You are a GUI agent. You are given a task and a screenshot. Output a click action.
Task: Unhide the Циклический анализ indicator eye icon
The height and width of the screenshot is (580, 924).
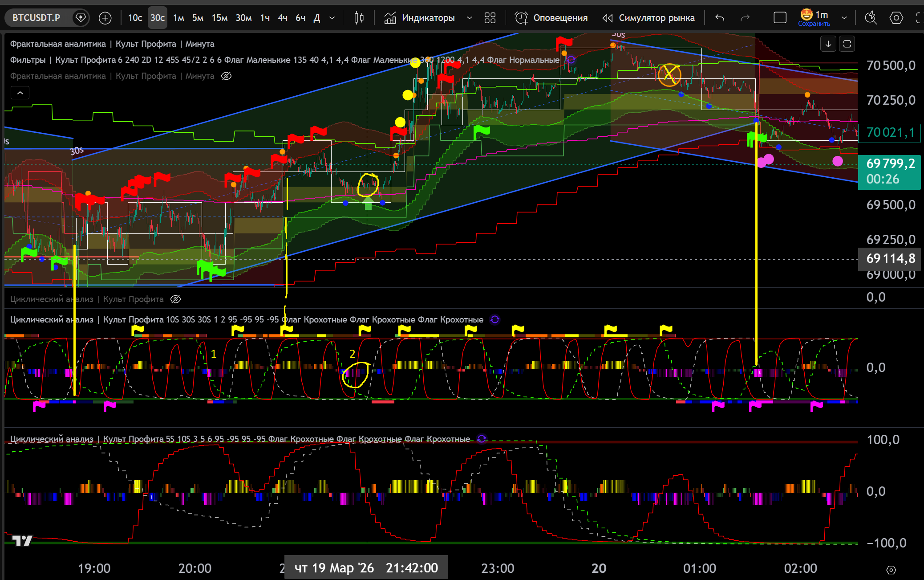[x=176, y=299]
